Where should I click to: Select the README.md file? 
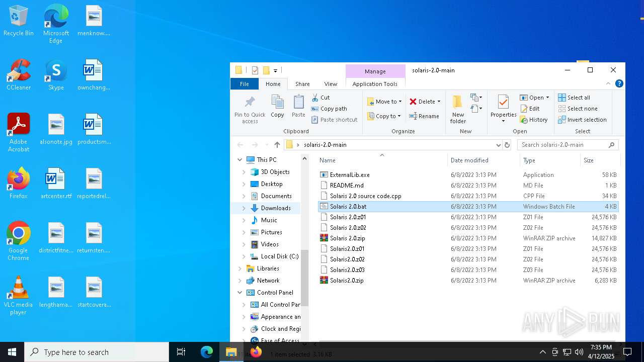pos(347,186)
